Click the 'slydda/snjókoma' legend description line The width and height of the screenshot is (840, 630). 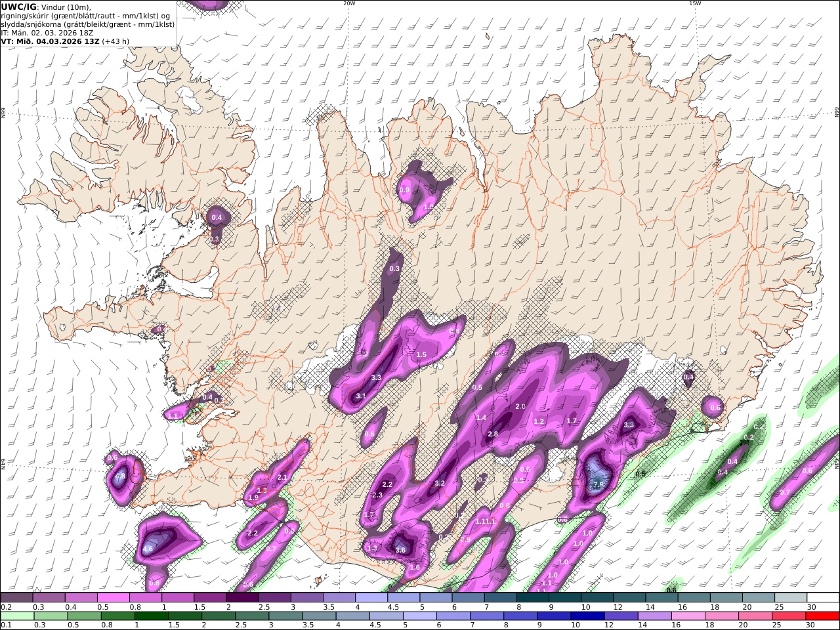(88, 24)
